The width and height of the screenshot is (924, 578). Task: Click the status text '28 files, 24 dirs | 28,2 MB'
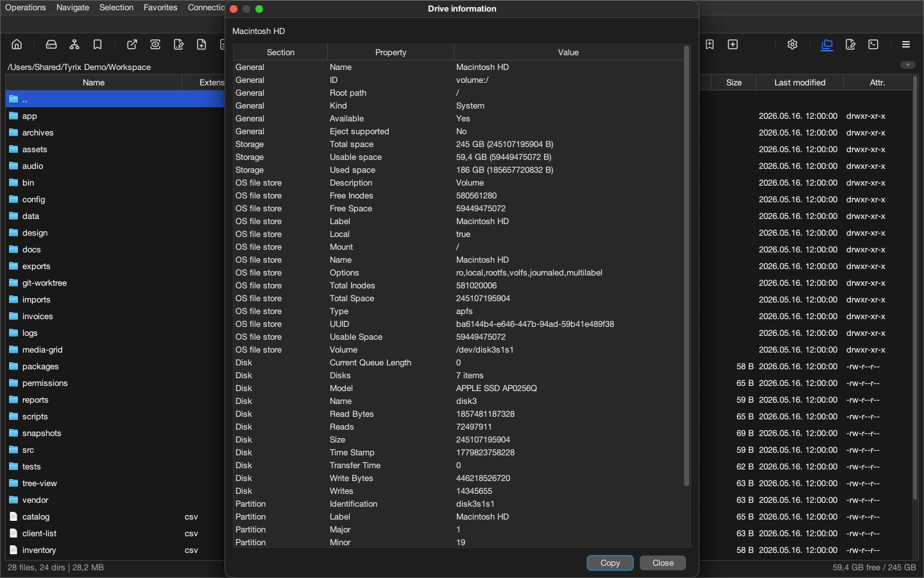[x=56, y=567]
